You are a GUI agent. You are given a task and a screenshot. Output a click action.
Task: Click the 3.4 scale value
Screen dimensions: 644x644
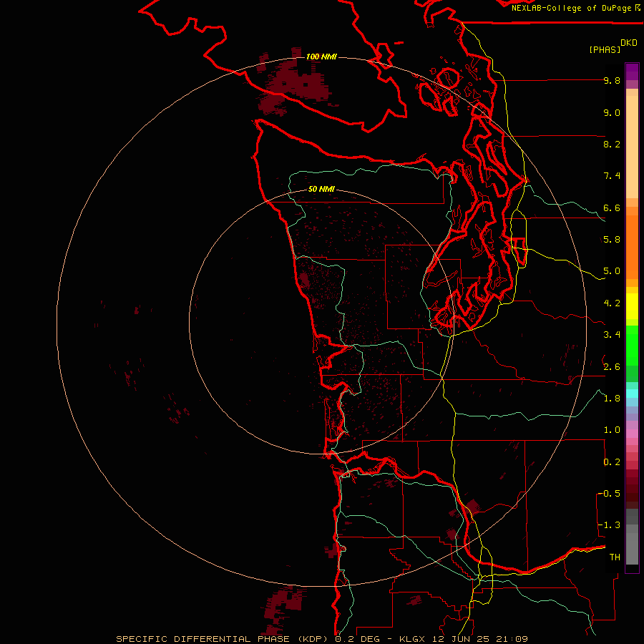click(x=612, y=335)
